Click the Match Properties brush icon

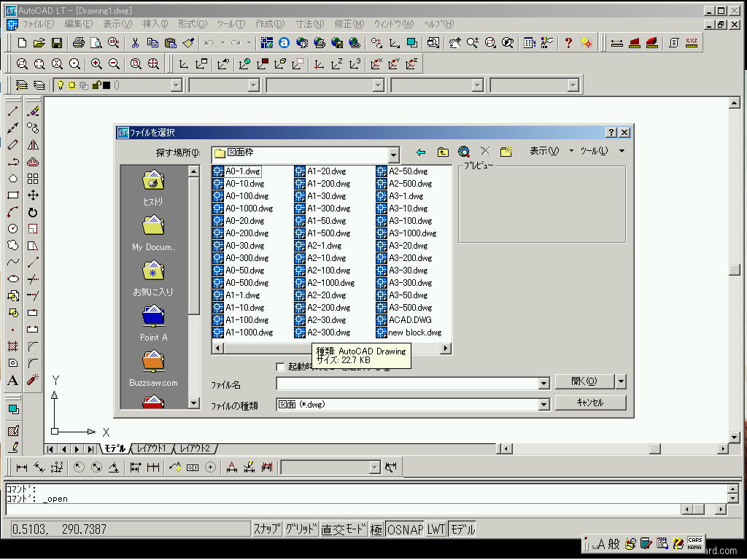pos(188,43)
